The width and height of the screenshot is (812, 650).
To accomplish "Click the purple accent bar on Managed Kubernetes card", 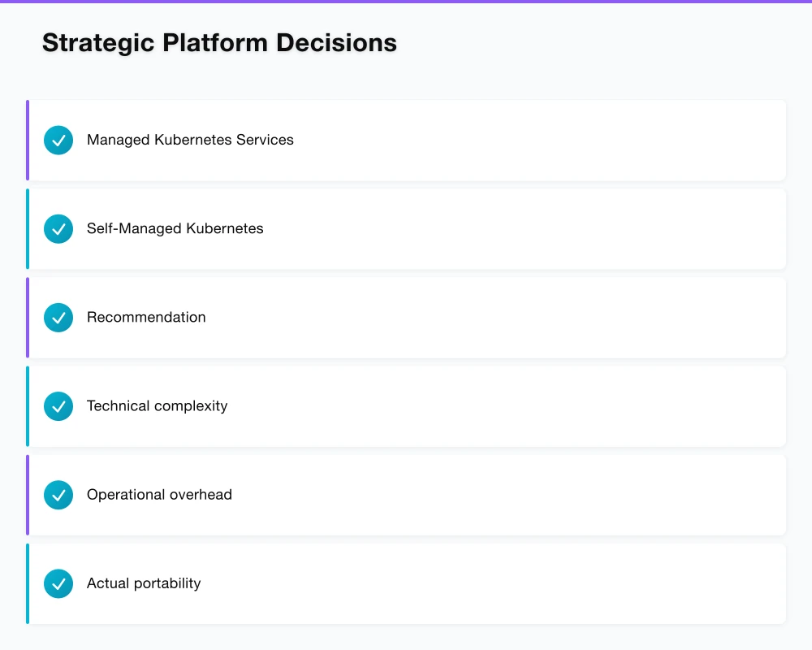I will point(28,141).
